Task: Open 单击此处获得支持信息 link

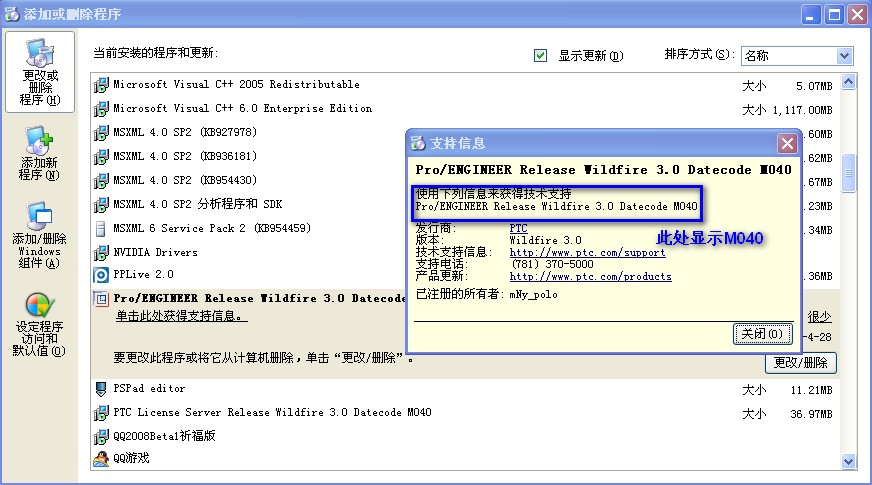Action: pyautogui.click(x=181, y=316)
